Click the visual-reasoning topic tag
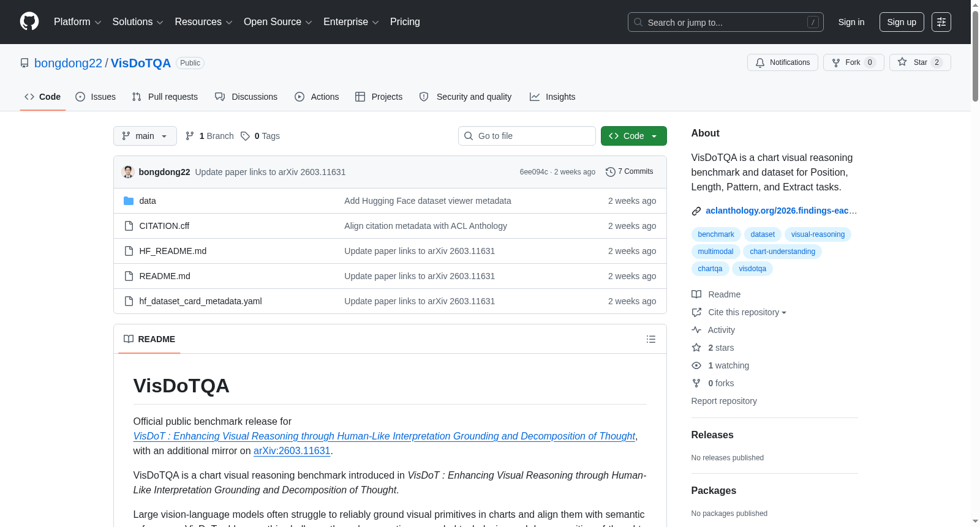This screenshot has width=980, height=527. (818, 234)
